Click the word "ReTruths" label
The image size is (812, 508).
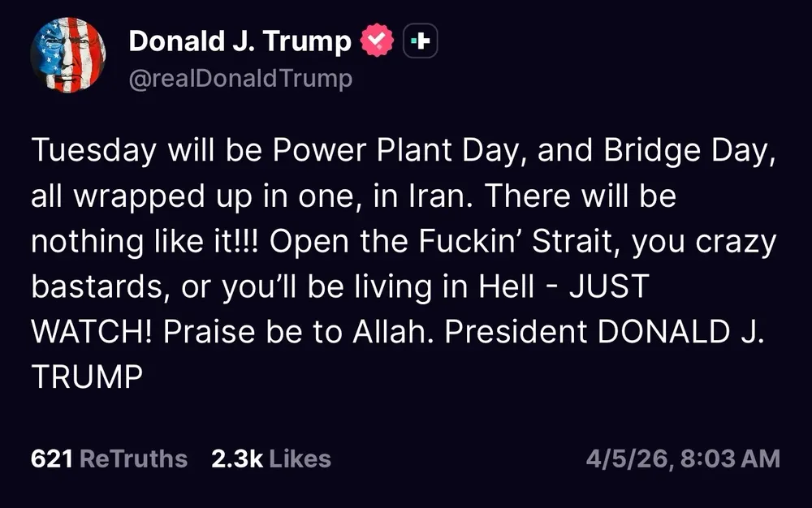tap(134, 458)
